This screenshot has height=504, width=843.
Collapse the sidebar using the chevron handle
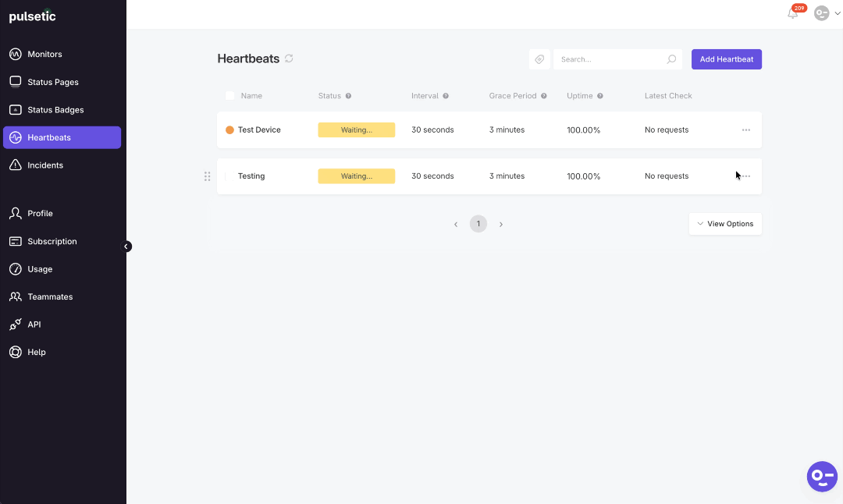(x=126, y=246)
